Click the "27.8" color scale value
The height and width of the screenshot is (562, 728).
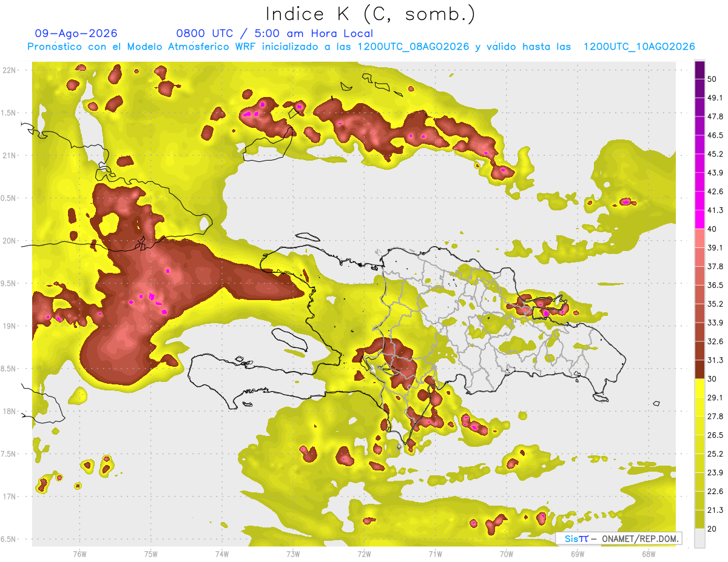(x=715, y=416)
